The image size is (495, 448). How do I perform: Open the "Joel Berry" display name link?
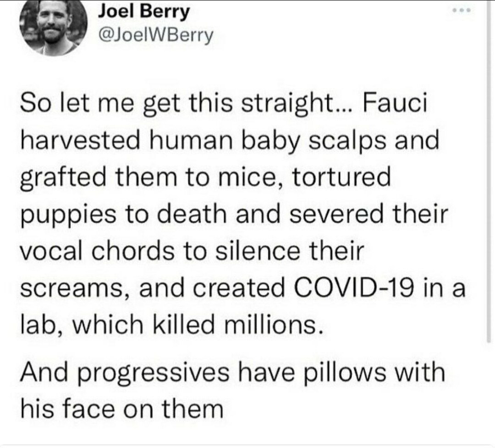(143, 12)
